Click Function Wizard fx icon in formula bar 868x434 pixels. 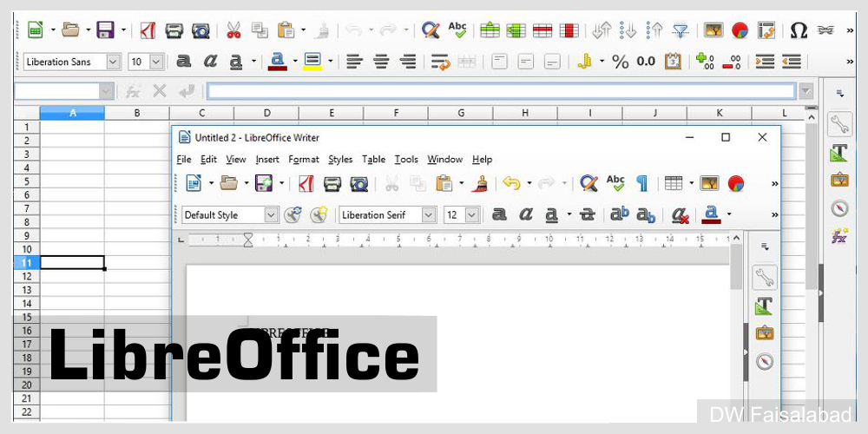tap(132, 91)
